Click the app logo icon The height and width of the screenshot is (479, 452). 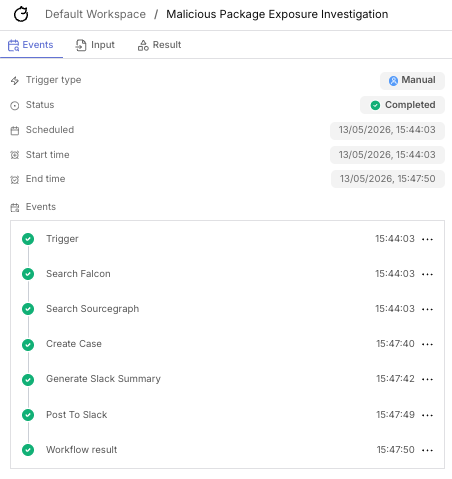pyautogui.click(x=21, y=14)
